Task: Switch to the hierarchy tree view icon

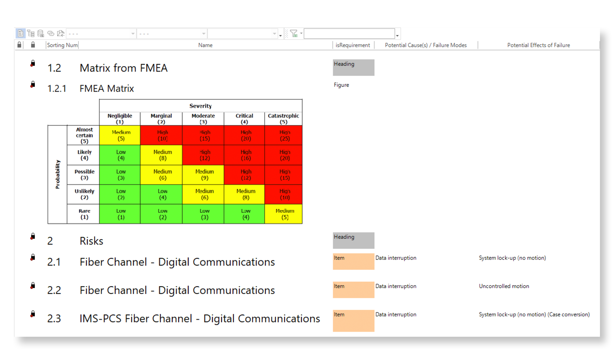Action: (x=31, y=33)
